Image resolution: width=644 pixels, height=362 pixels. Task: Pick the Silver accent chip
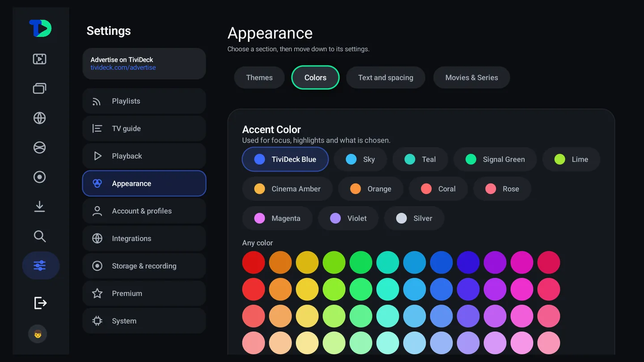tap(414, 218)
